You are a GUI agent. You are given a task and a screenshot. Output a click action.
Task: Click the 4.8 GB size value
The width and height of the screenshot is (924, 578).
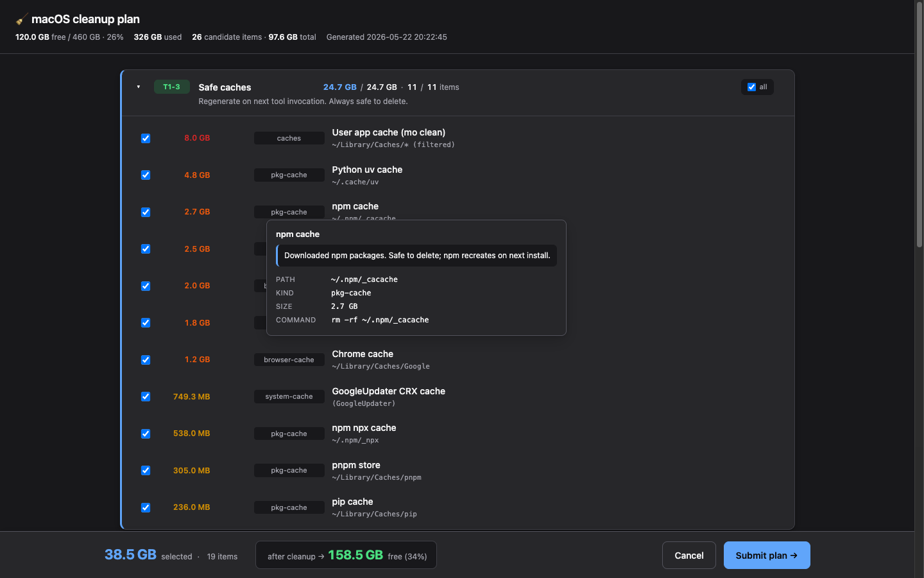coord(197,175)
